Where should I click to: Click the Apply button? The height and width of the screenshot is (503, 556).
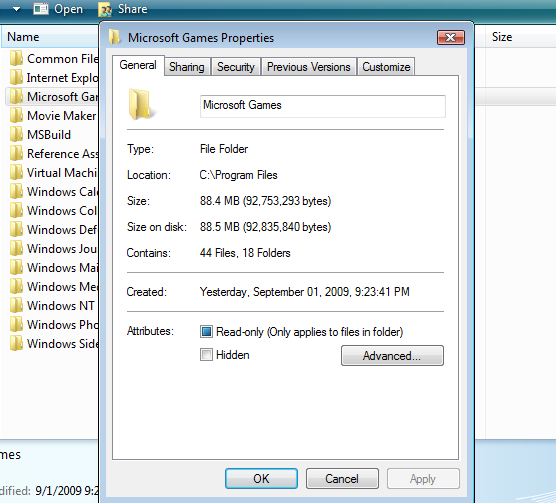point(423,479)
